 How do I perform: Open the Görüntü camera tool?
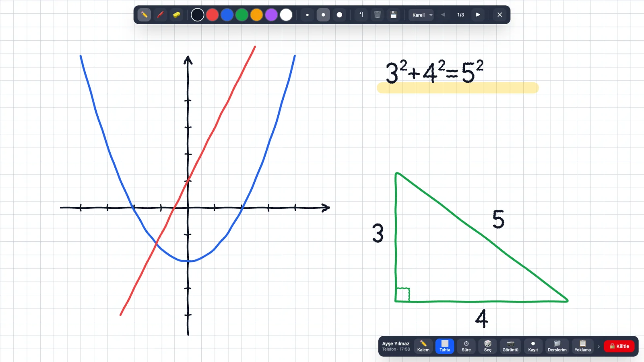510,346
